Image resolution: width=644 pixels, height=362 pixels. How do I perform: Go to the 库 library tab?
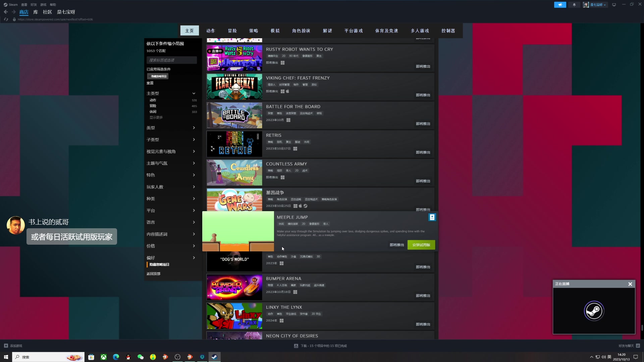(36, 12)
